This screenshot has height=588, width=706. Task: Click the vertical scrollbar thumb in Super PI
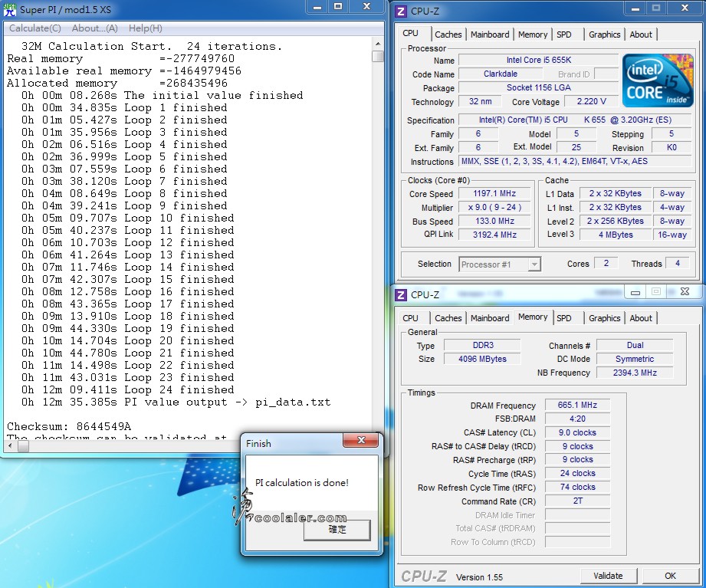(378, 56)
